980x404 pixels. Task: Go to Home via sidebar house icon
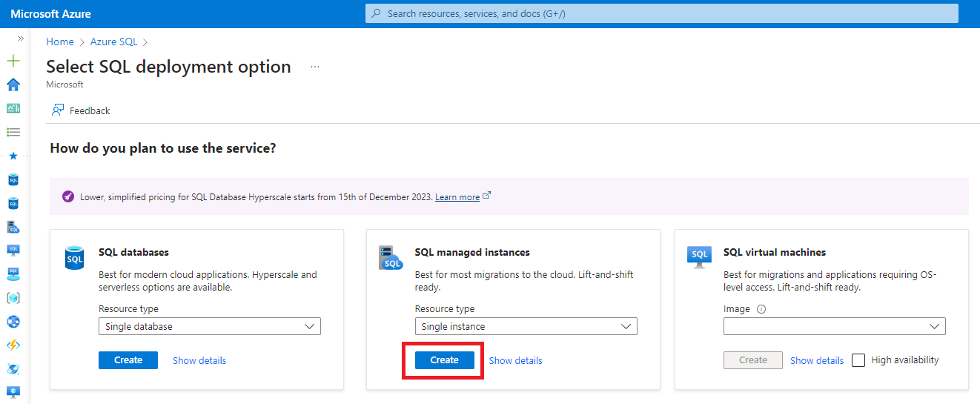[13, 85]
